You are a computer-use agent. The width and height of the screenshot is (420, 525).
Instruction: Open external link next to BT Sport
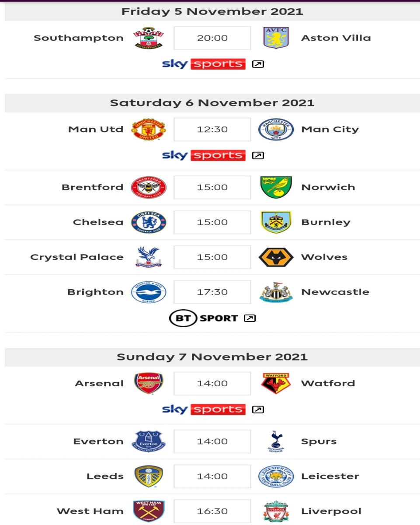coord(249,318)
